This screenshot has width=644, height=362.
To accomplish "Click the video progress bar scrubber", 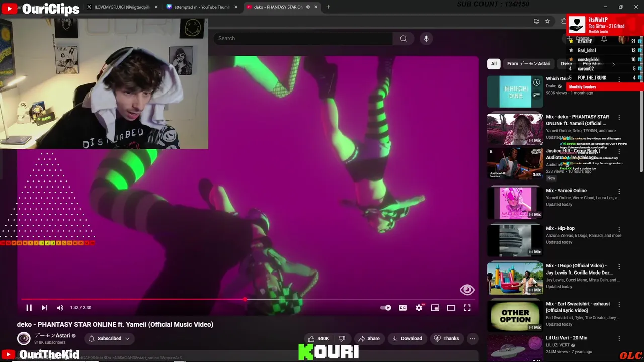I will (x=245, y=299).
